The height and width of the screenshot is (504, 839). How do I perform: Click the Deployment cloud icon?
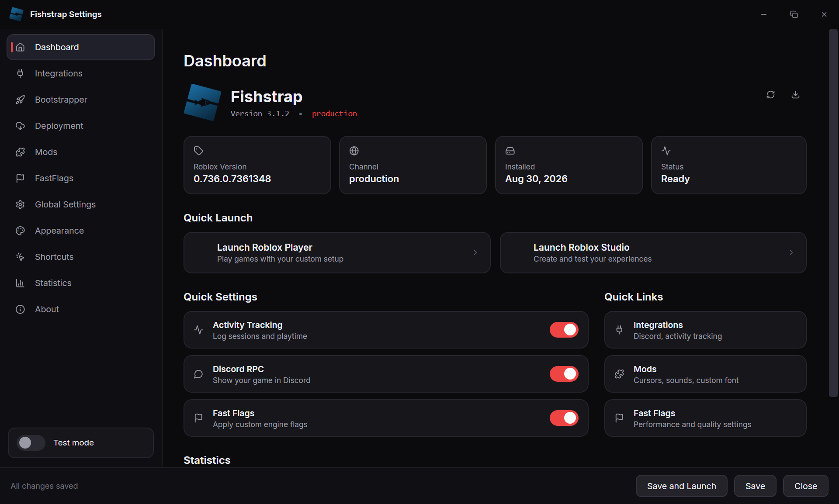click(x=20, y=126)
